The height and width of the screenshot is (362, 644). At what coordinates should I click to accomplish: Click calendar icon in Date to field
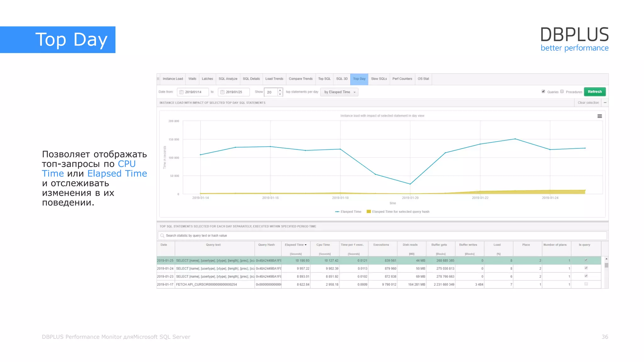coord(222,92)
